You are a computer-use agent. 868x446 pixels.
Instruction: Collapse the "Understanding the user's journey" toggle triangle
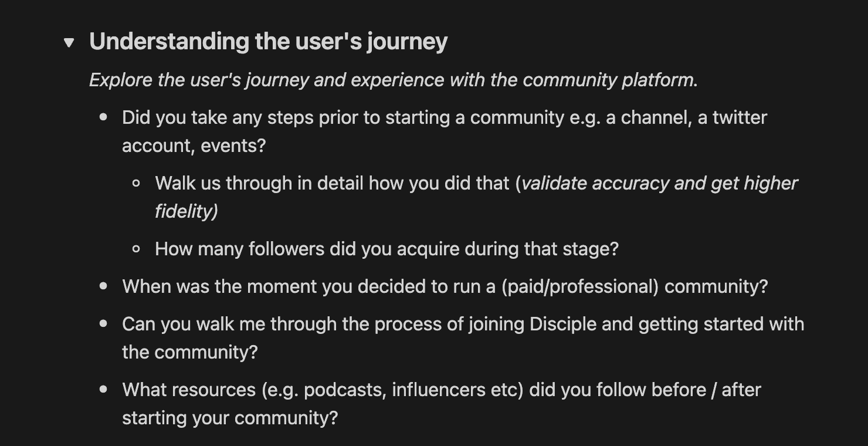(69, 42)
